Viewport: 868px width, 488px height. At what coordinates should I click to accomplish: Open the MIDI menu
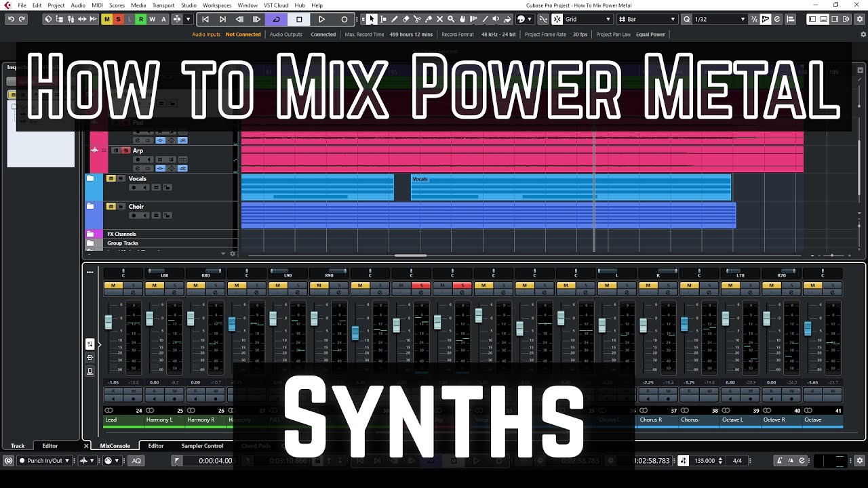click(x=97, y=5)
